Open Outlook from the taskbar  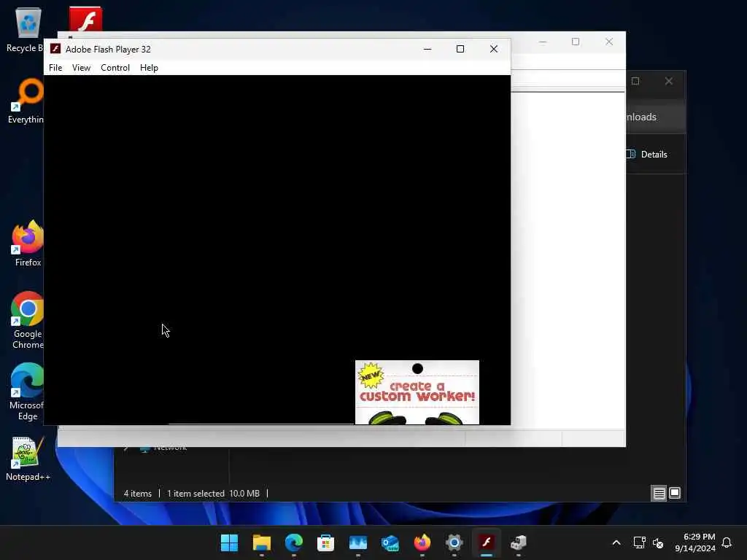(390, 542)
